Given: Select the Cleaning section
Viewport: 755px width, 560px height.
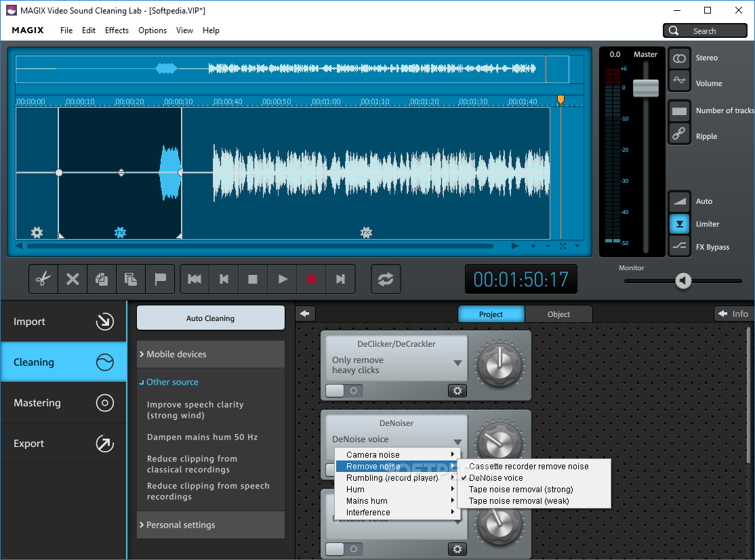Looking at the screenshot, I should point(64,362).
